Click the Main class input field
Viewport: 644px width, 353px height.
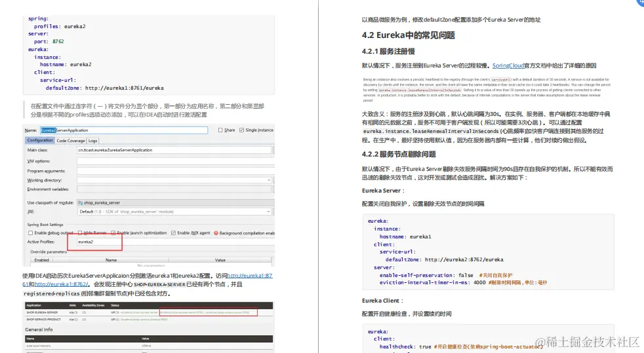pos(174,150)
